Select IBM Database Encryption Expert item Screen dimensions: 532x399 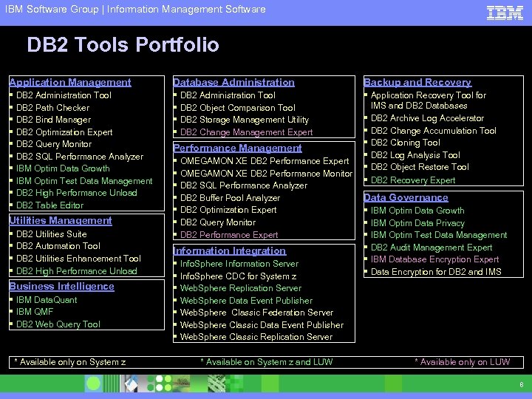pos(435,259)
